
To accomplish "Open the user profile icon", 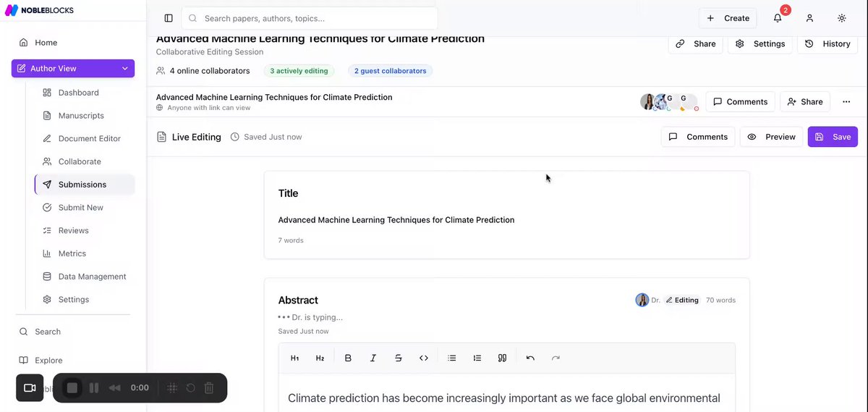I will 809,18.
